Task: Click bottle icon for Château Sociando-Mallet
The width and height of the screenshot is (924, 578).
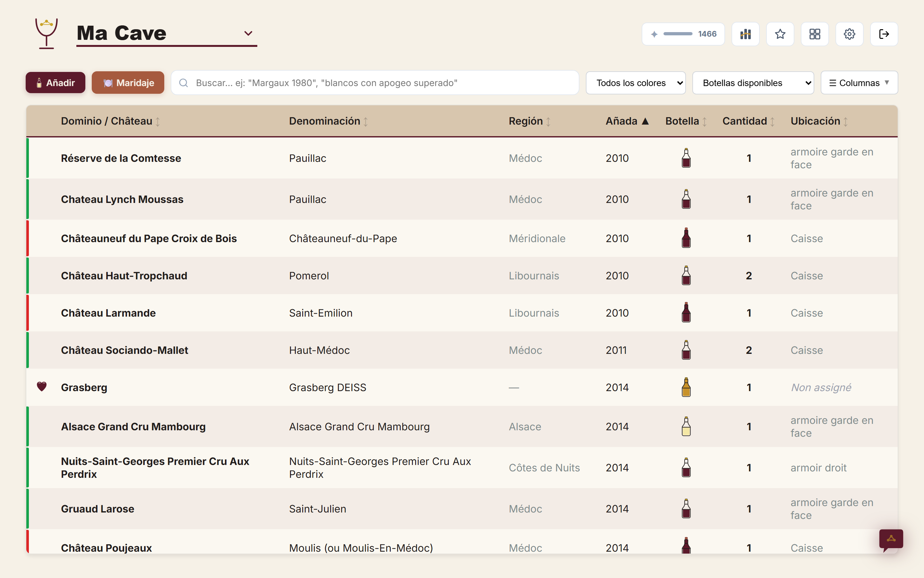Action: (686, 350)
